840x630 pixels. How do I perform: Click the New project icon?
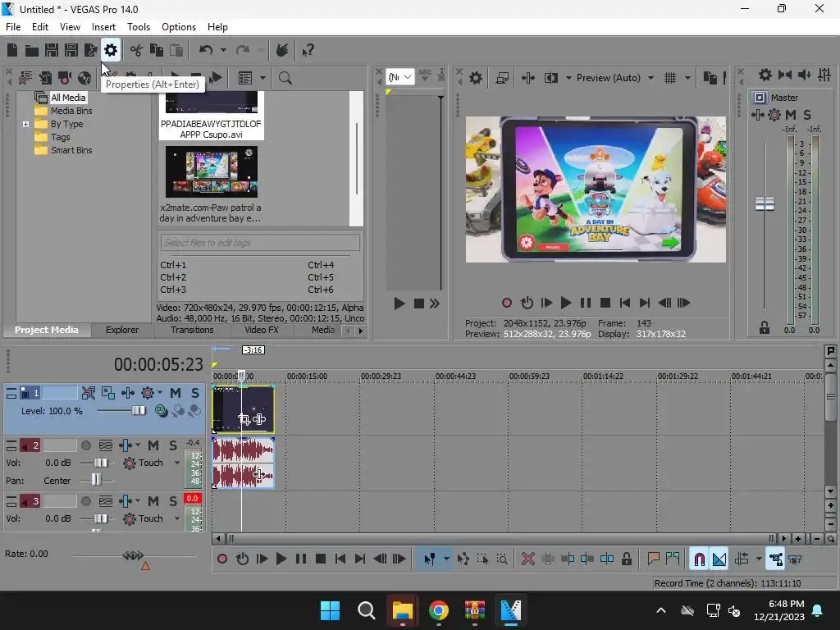click(x=12, y=50)
